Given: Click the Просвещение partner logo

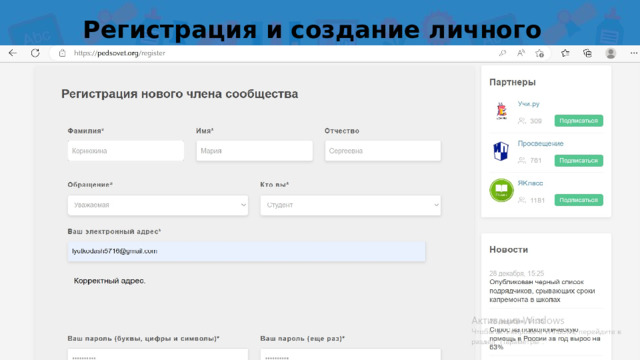Looking at the screenshot, I should tap(501, 151).
